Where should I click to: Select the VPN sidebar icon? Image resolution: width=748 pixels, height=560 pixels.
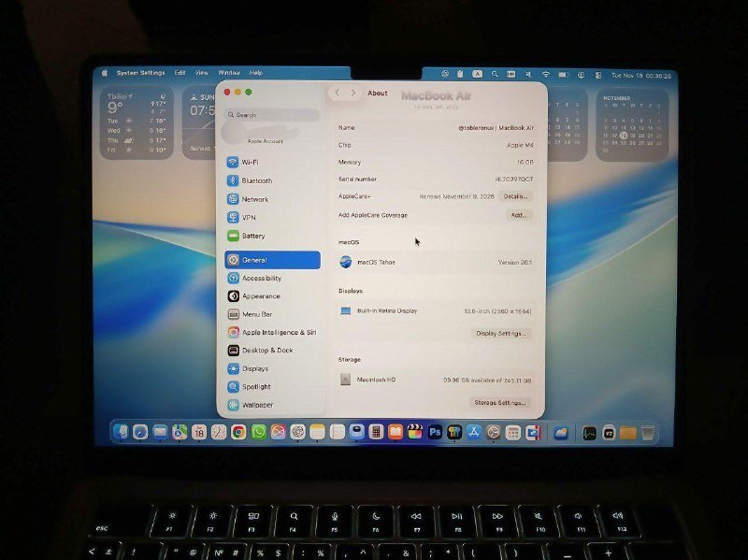246,217
